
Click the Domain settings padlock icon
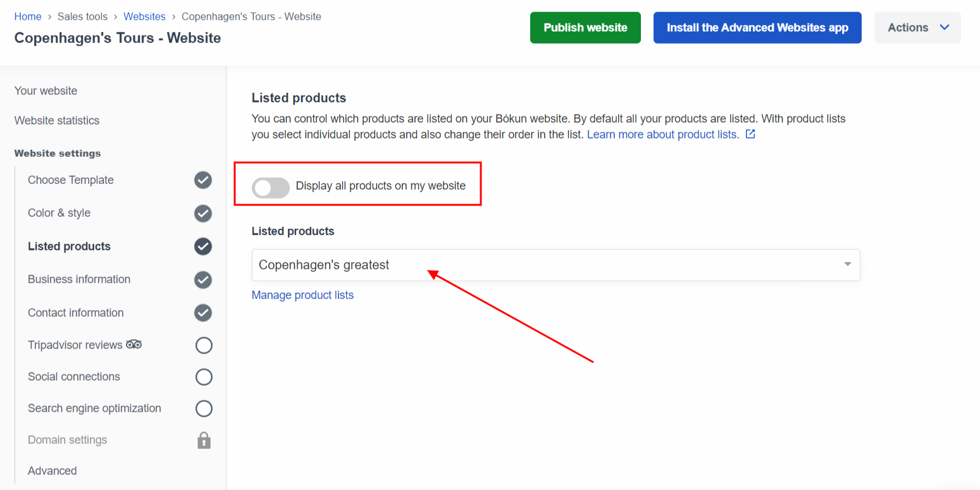[204, 440]
